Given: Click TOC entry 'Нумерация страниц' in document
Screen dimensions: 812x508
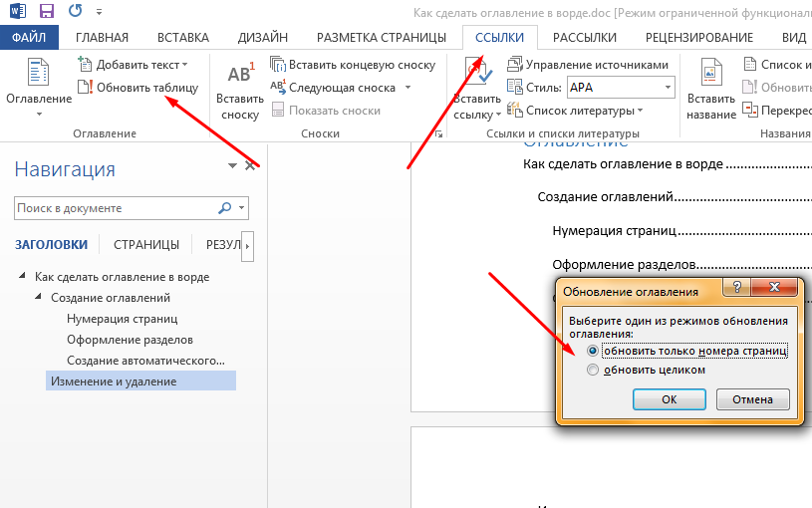Looking at the screenshot, I should click(x=614, y=231).
